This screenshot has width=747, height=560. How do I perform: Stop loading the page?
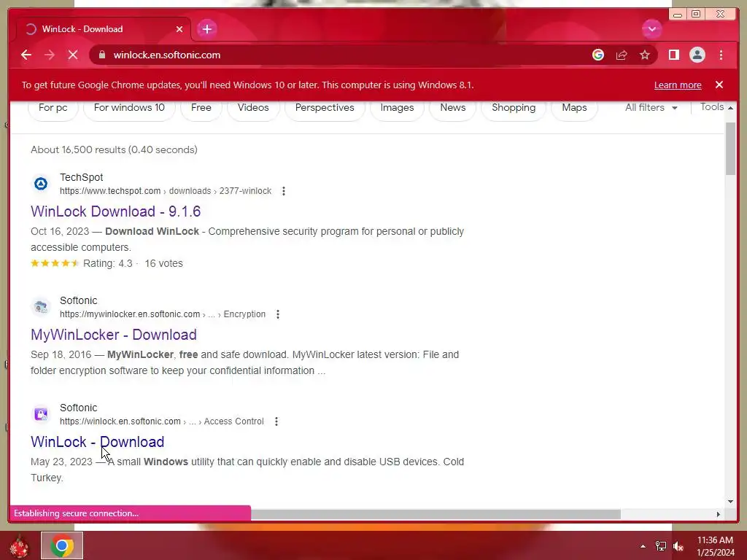(x=73, y=55)
